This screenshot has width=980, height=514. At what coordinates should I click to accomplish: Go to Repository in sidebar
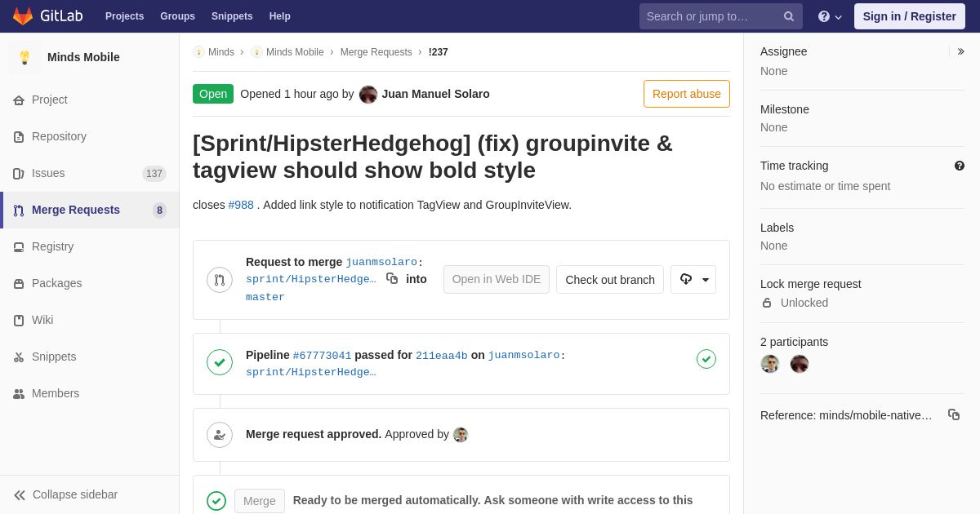(x=90, y=136)
